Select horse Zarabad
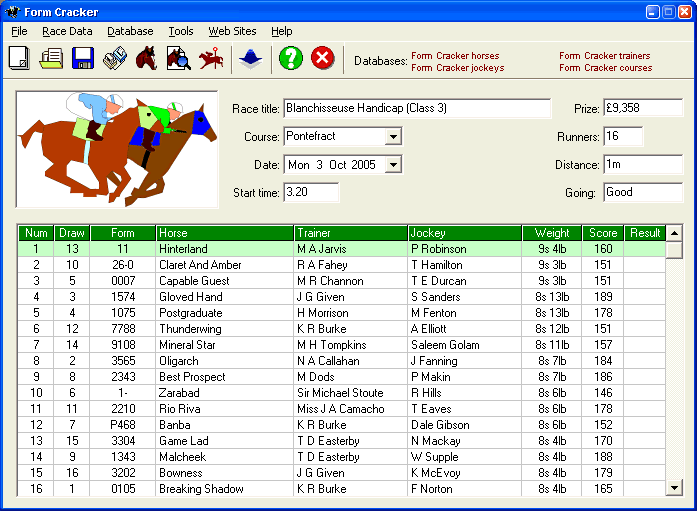The image size is (697, 511). tap(179, 393)
